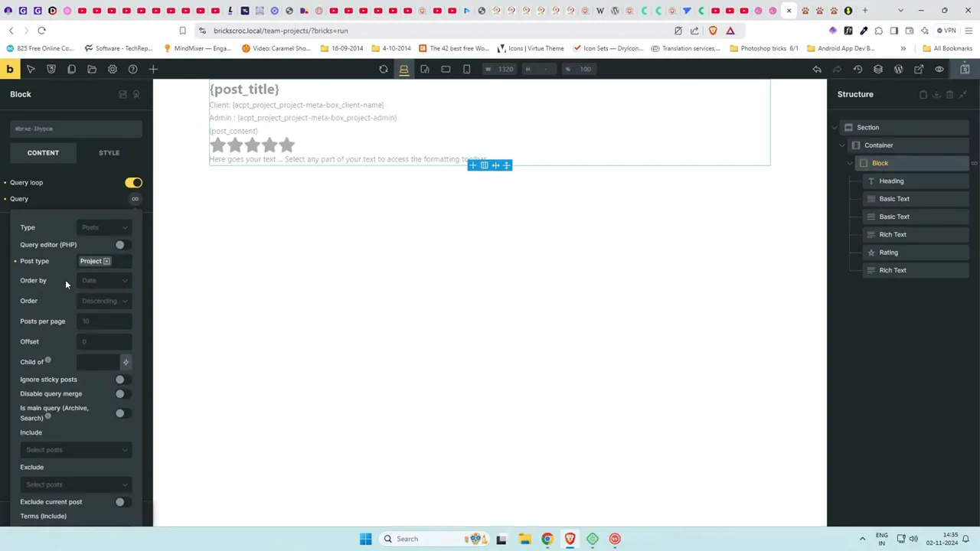Screen dimensions: 980x551
Task: Turn on Ignore sticky posts
Action: [119, 379]
